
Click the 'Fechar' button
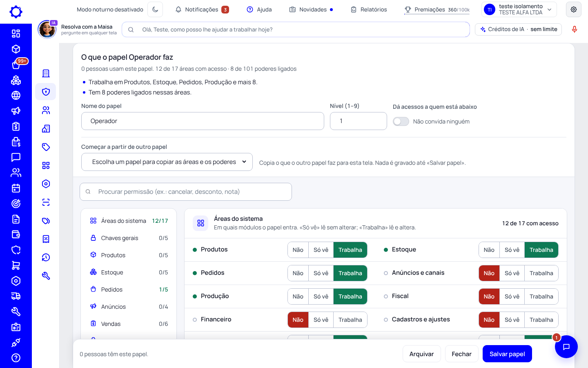pyautogui.click(x=461, y=354)
